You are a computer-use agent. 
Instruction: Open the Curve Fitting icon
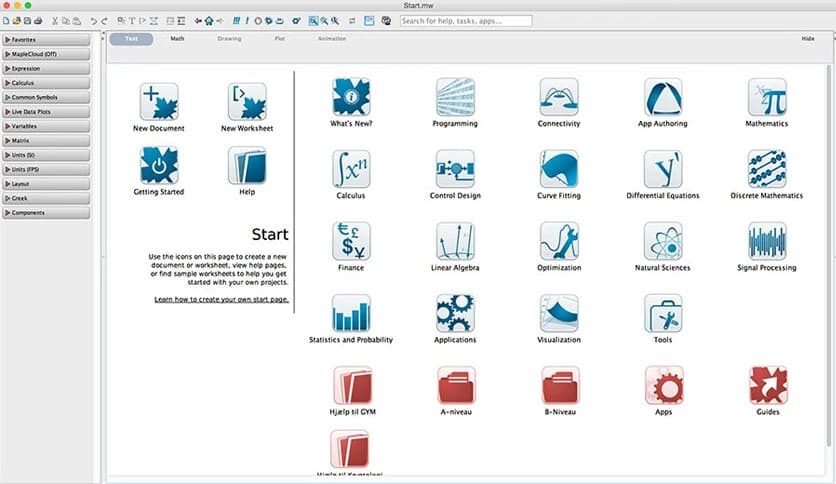pos(559,169)
